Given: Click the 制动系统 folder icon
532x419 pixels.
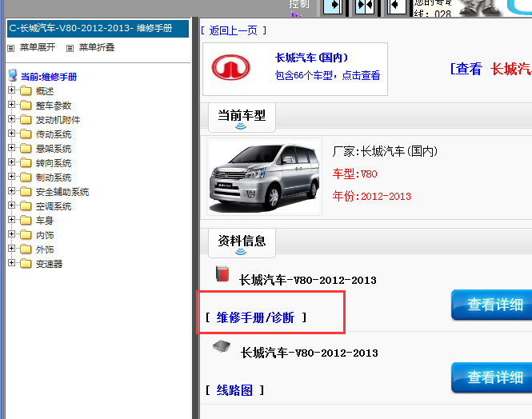Looking at the screenshot, I should pos(26,178).
